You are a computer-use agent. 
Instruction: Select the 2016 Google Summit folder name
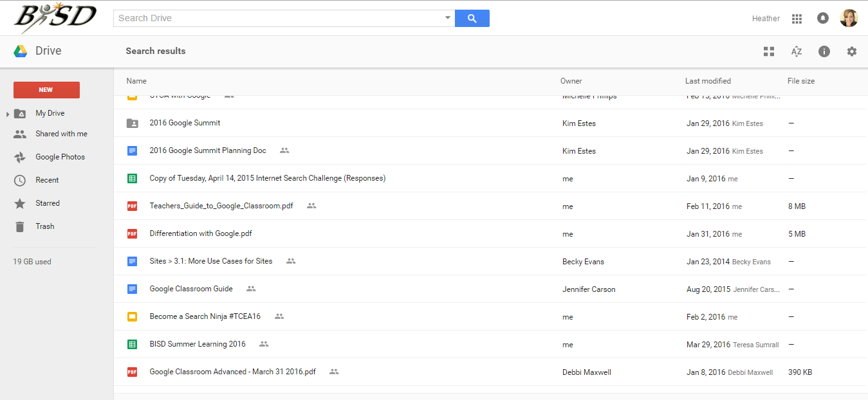tap(185, 123)
